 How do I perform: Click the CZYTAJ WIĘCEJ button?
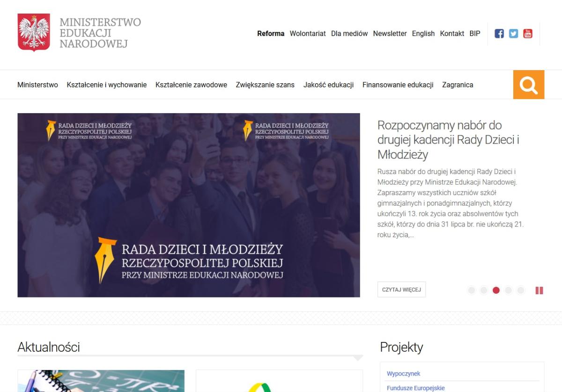pyautogui.click(x=401, y=290)
